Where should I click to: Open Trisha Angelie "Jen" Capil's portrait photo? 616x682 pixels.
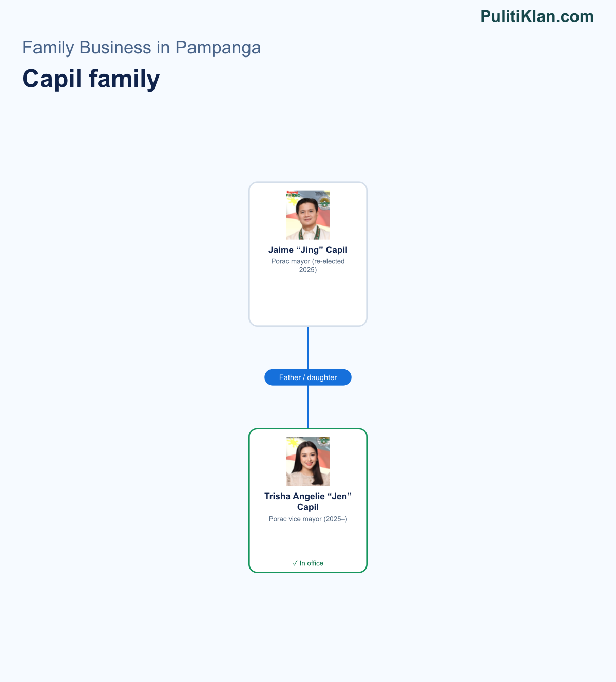click(308, 462)
